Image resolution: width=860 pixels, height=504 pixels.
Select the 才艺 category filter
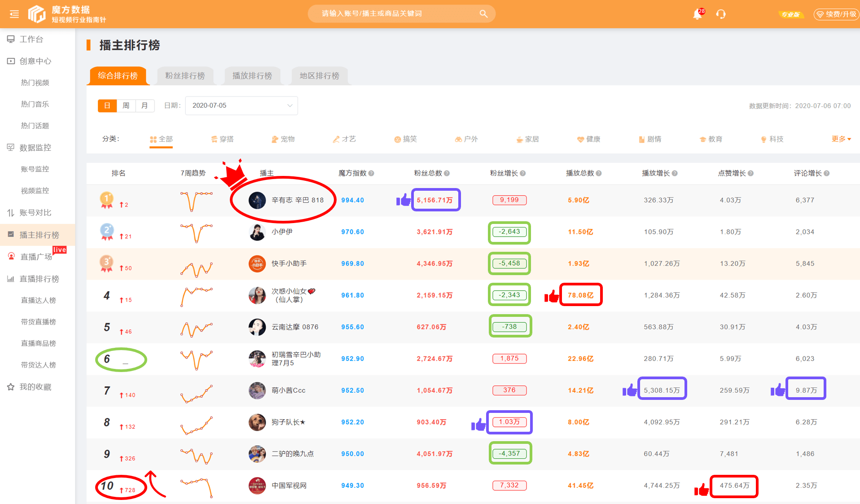point(344,139)
